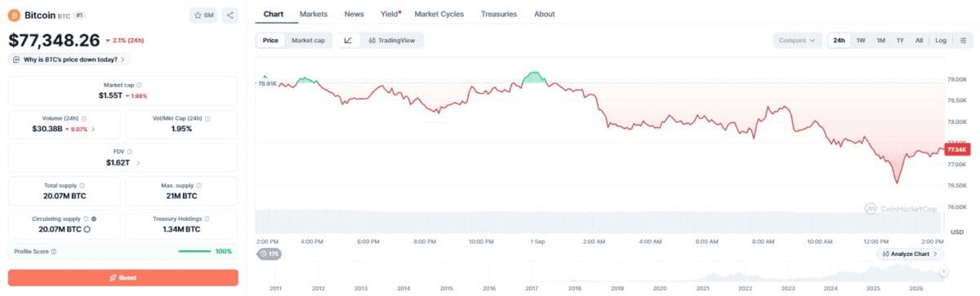Open the Treasuries tab
The height and width of the screenshot is (296, 980).
[499, 14]
